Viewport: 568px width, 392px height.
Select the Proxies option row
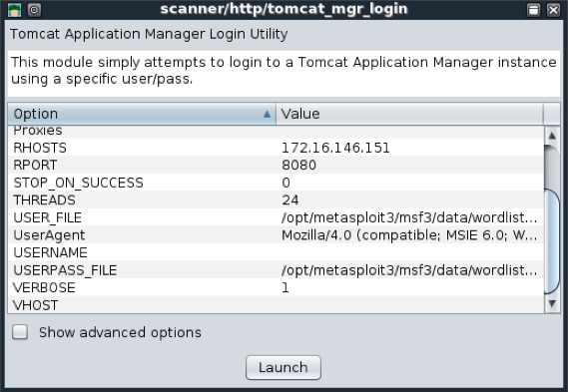(x=276, y=132)
